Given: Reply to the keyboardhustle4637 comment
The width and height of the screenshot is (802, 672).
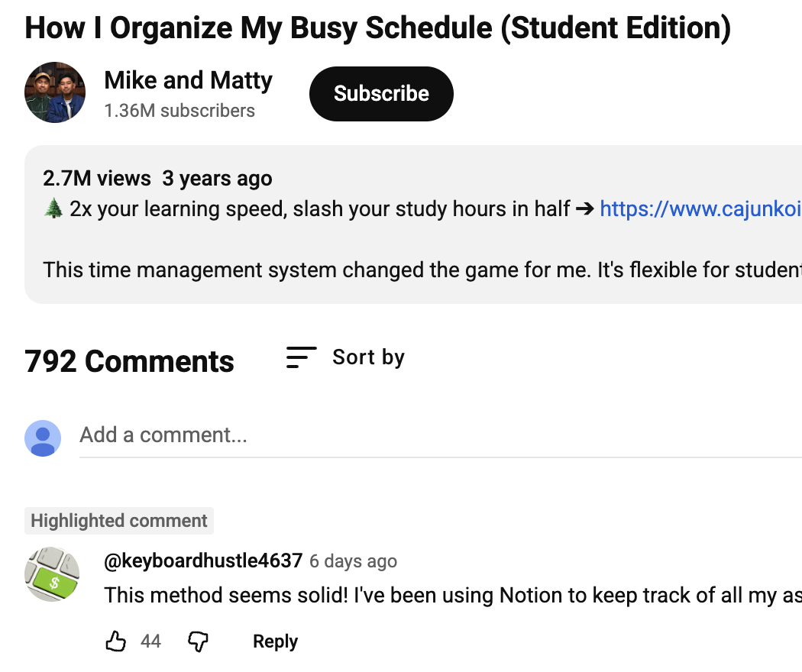Looking at the screenshot, I should 275,641.
